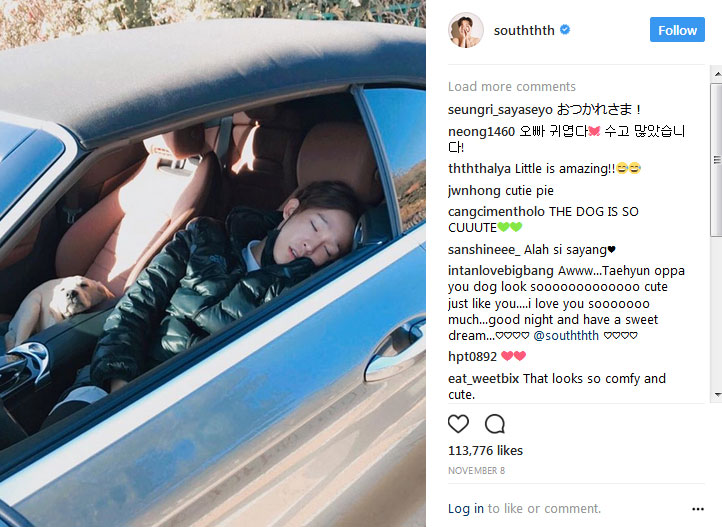The image size is (722, 527).
Task: Open the comment bubble icon
Action: 495,423
